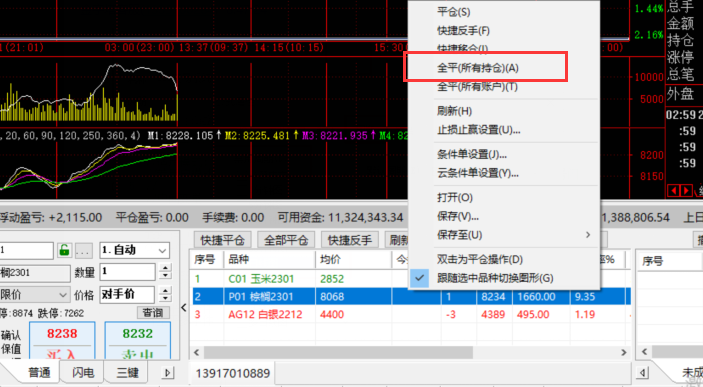The width and height of the screenshot is (703, 387).
Task: Select the 13917010889 account tab
Action: (x=232, y=373)
